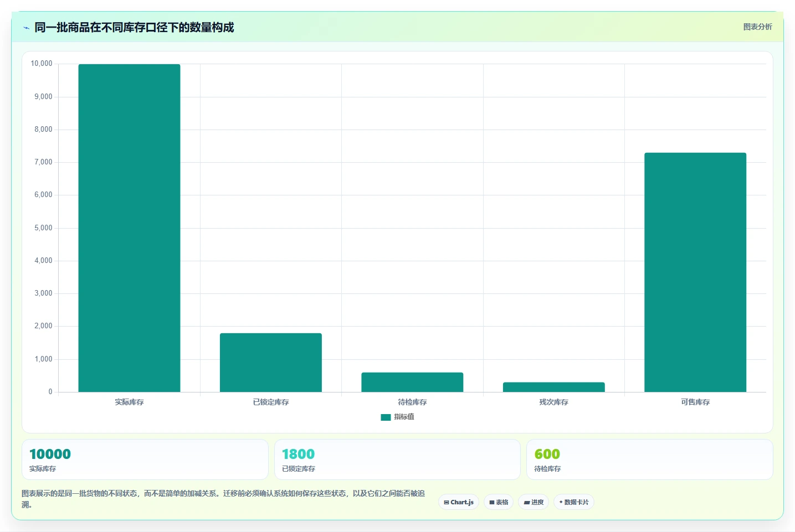This screenshot has width=795, height=532.
Task: Click the 实际库存 x-axis label
Action: coord(129,402)
